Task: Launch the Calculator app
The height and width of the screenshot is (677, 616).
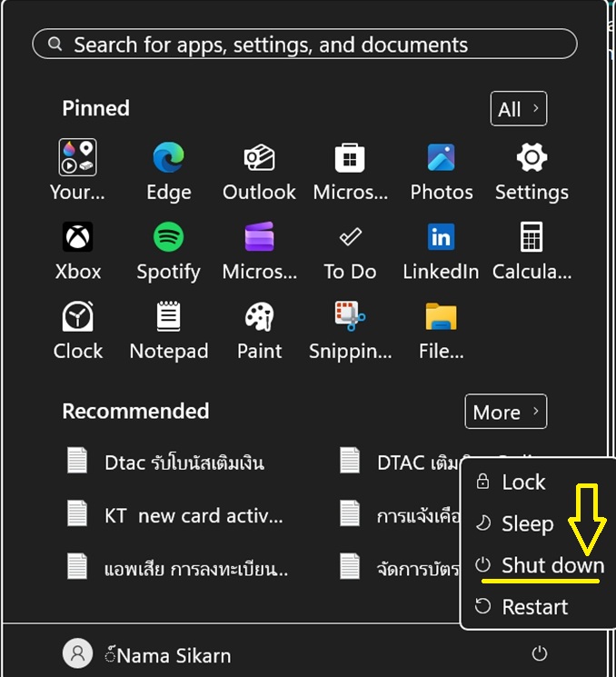Action: tap(532, 251)
